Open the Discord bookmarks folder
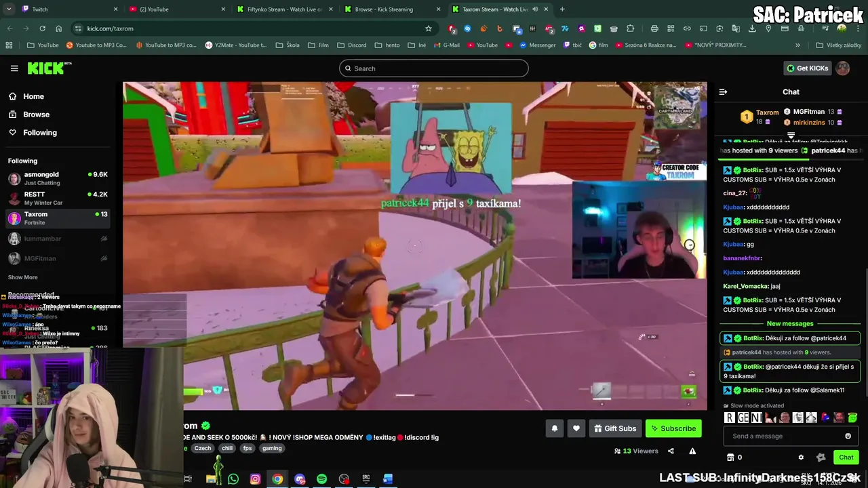This screenshot has width=868, height=488. click(x=352, y=45)
